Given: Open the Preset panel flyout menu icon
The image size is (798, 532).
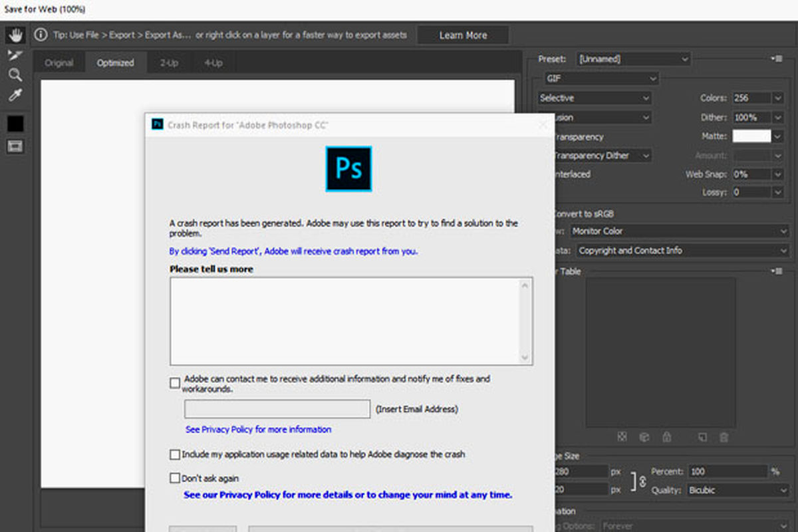Looking at the screenshot, I should coord(775,59).
